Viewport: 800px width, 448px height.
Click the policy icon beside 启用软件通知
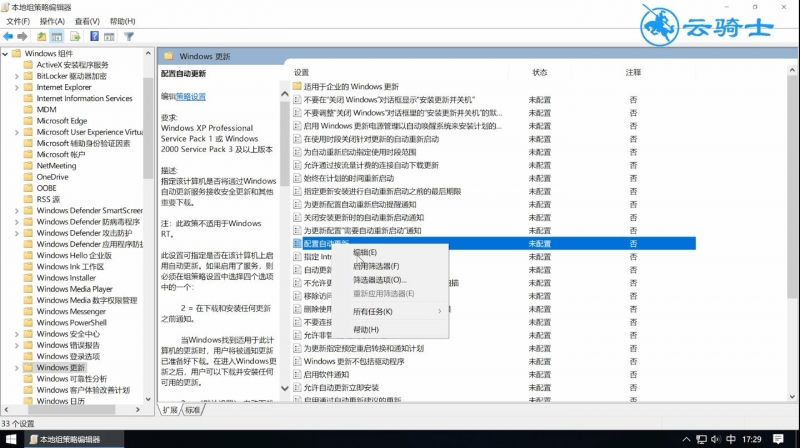[x=297, y=375]
